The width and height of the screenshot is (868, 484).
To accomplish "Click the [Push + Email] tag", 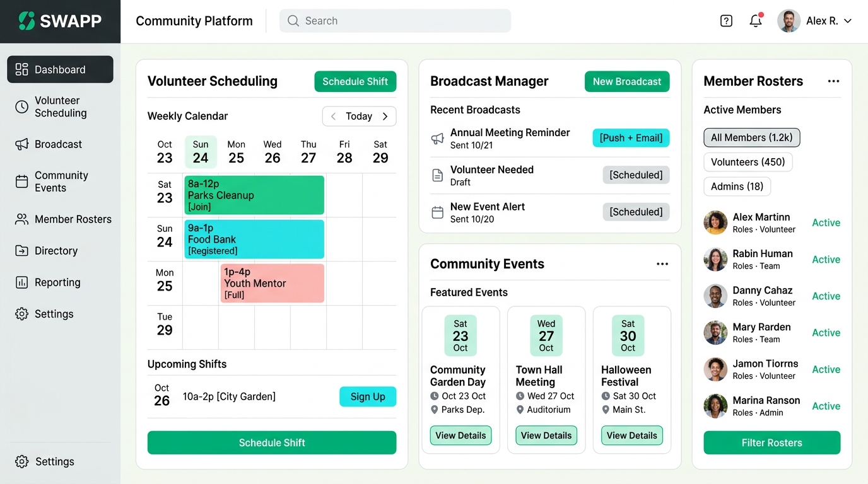I will point(631,138).
